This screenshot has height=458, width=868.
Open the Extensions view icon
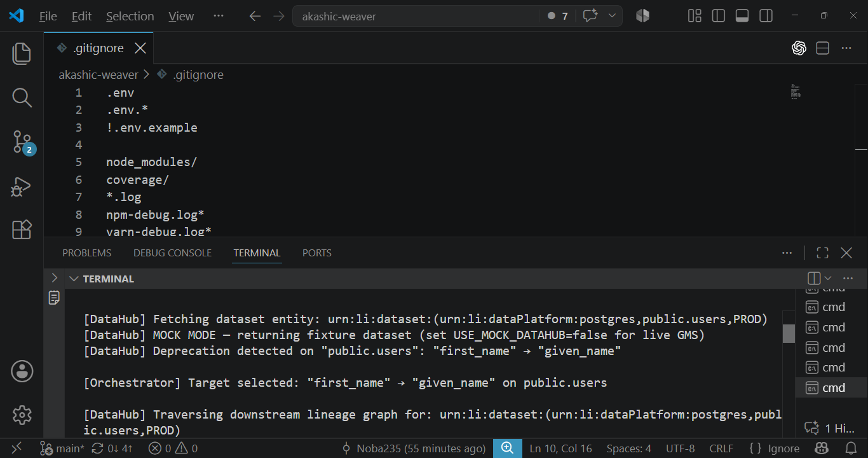22,229
